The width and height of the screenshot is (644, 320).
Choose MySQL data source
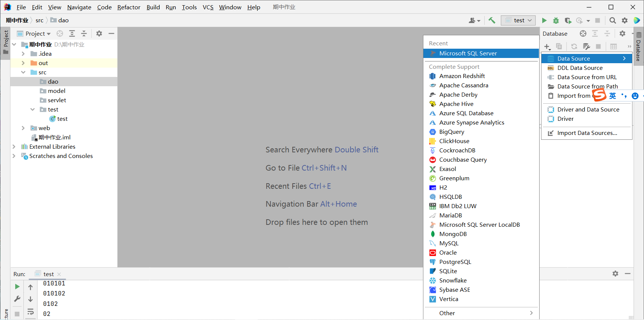(481, 243)
